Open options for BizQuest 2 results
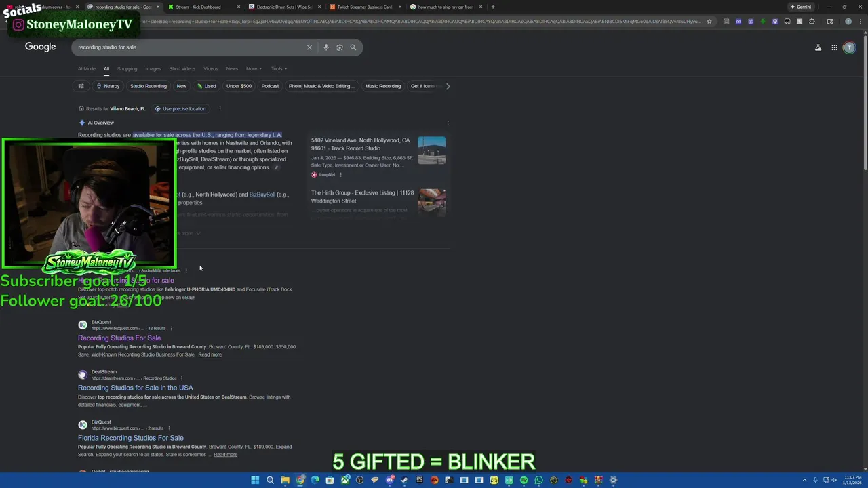The image size is (868, 488). (169, 428)
